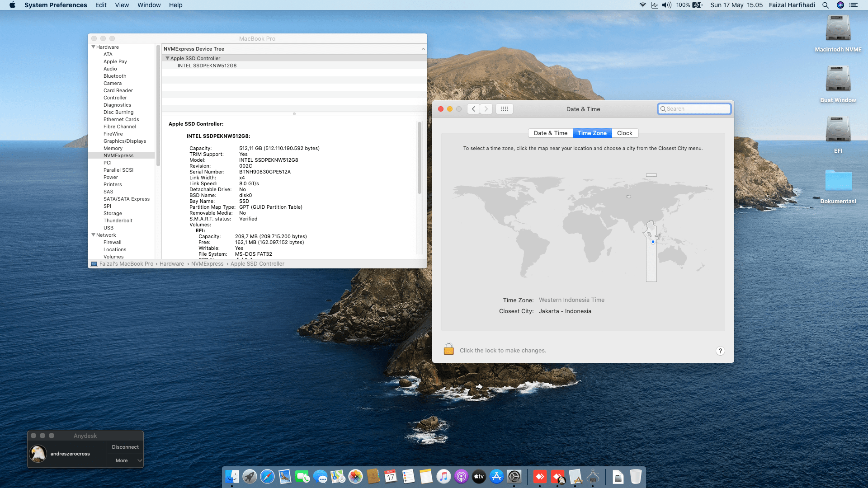Image resolution: width=868 pixels, height=488 pixels.
Task: Click the lock to make changes
Action: (448, 349)
